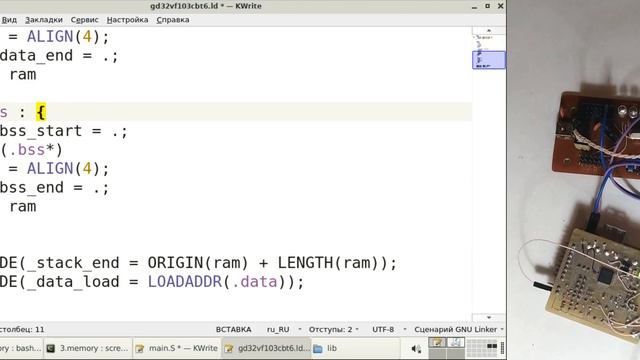Open the Сценарий GNU Linker syntax dropdown
This screenshot has width=640, height=360.
click(x=459, y=329)
